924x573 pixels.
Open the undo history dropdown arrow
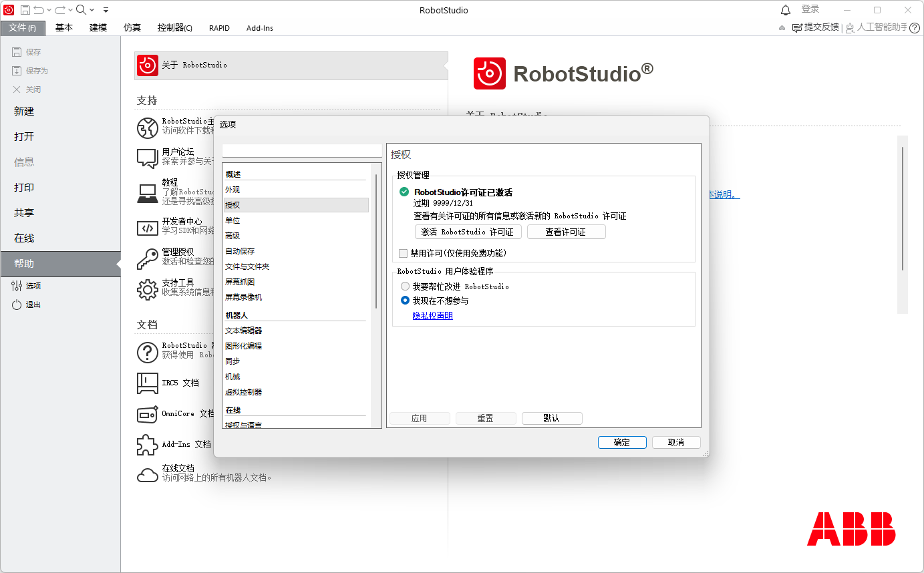(x=49, y=10)
